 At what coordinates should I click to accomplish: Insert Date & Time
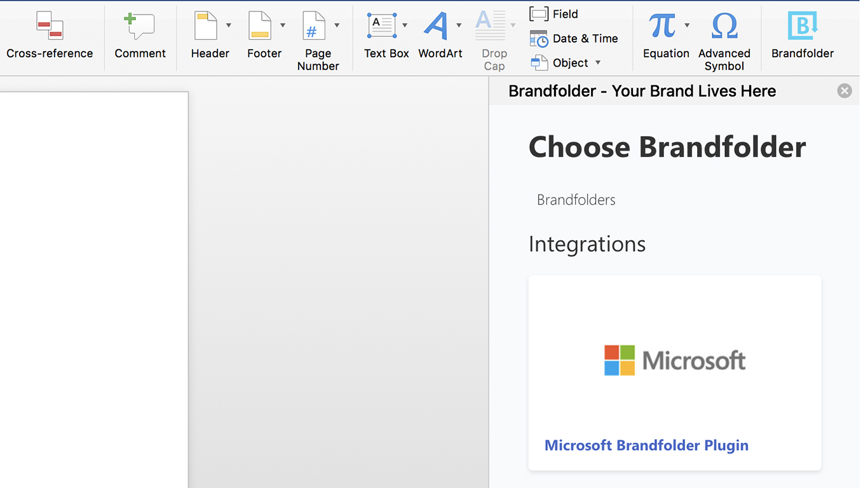tap(574, 39)
